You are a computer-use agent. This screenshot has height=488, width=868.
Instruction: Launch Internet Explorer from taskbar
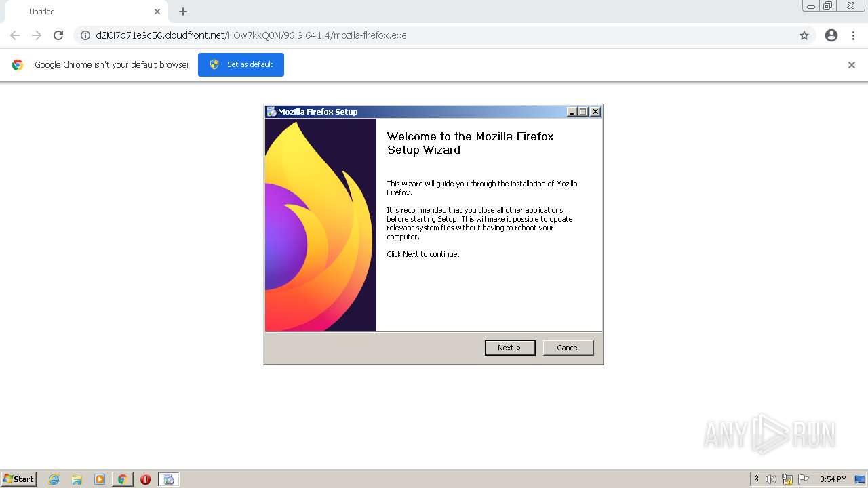click(54, 479)
